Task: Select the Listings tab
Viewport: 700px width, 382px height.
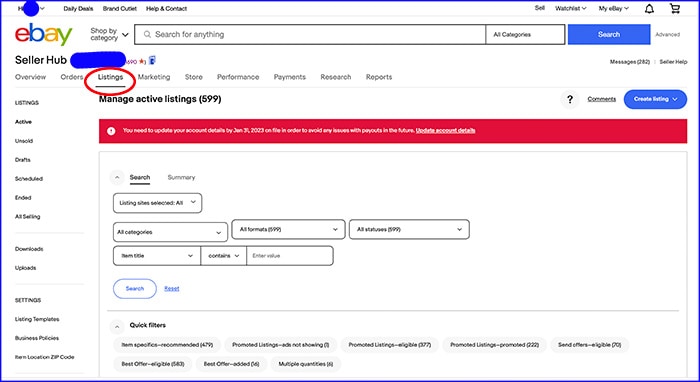Action: [110, 77]
